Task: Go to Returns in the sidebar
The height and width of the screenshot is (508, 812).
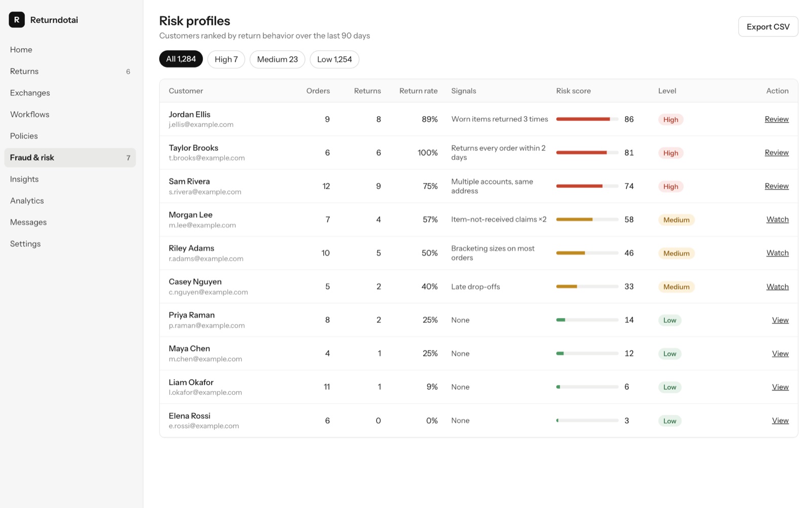Action: [70, 71]
